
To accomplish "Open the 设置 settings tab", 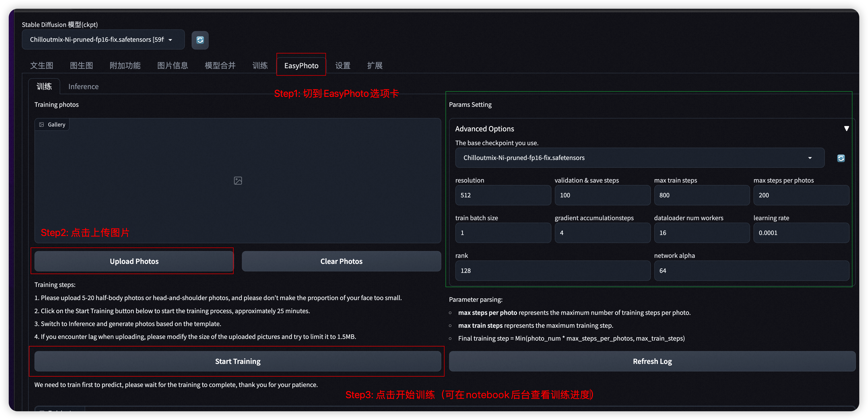I will click(x=343, y=66).
